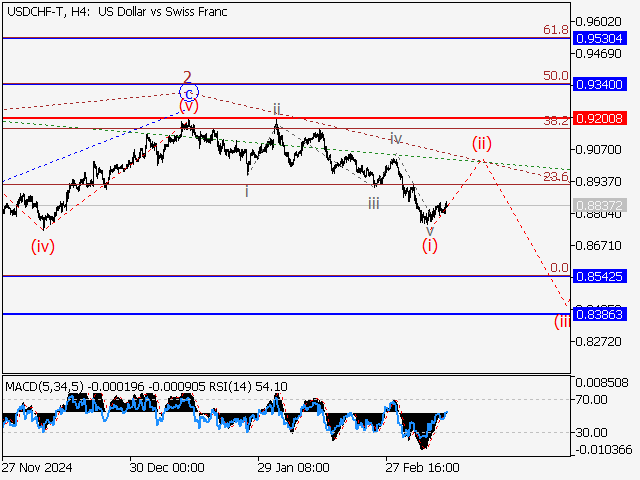Screen dimensions: 640x480
Task: Click the USDCHF-T, H4 chart title
Action: point(115,12)
